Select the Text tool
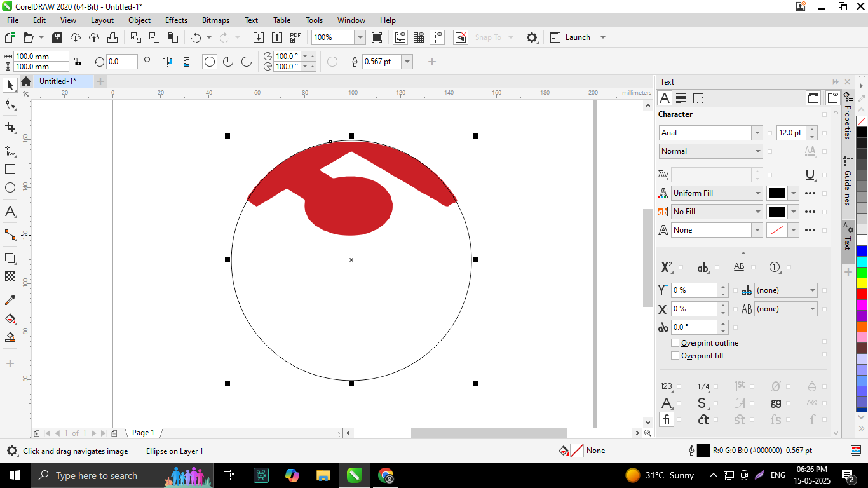The image size is (868, 488). coord(10,212)
